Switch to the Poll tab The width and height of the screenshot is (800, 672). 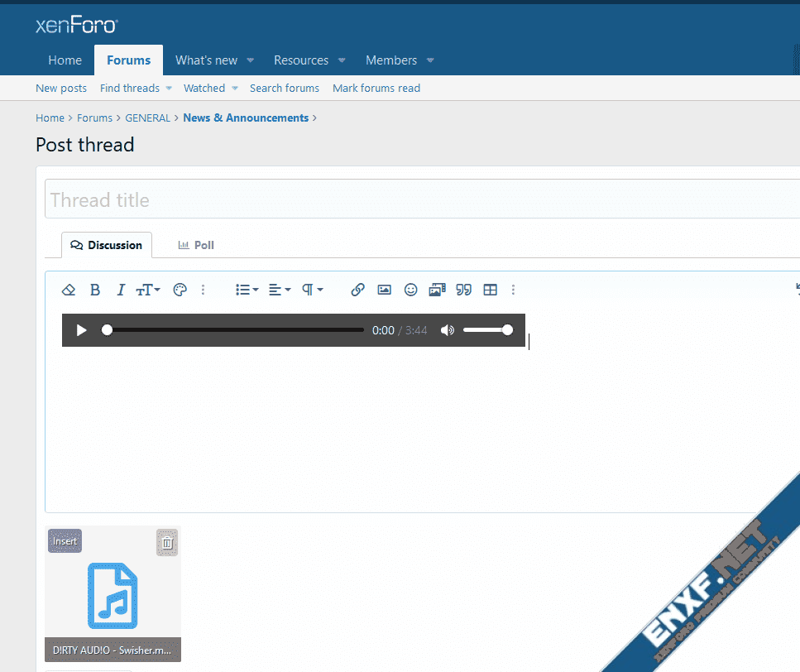[196, 245]
